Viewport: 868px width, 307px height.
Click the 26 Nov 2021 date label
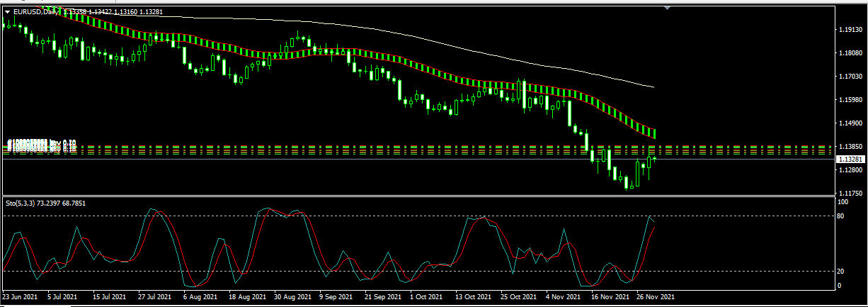pyautogui.click(x=655, y=297)
